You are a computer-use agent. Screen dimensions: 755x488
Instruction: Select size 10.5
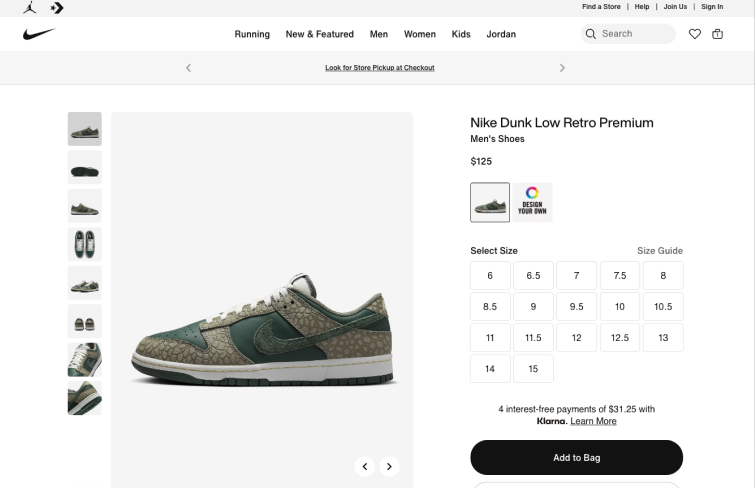point(663,306)
